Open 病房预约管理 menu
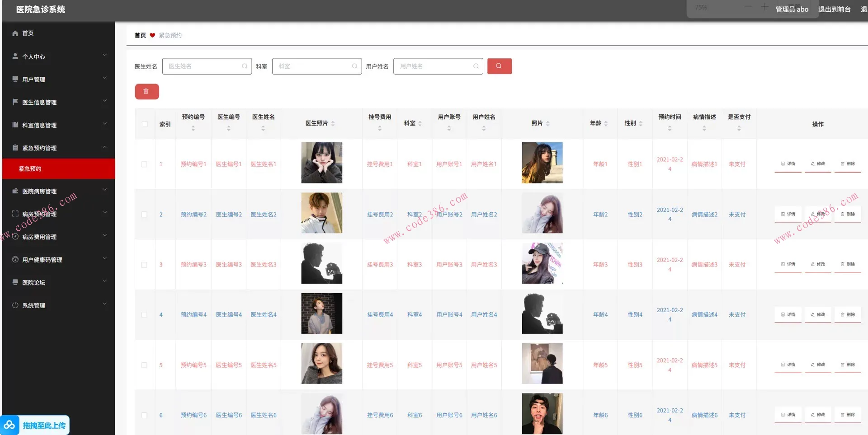The width and height of the screenshot is (868, 435). pos(59,214)
